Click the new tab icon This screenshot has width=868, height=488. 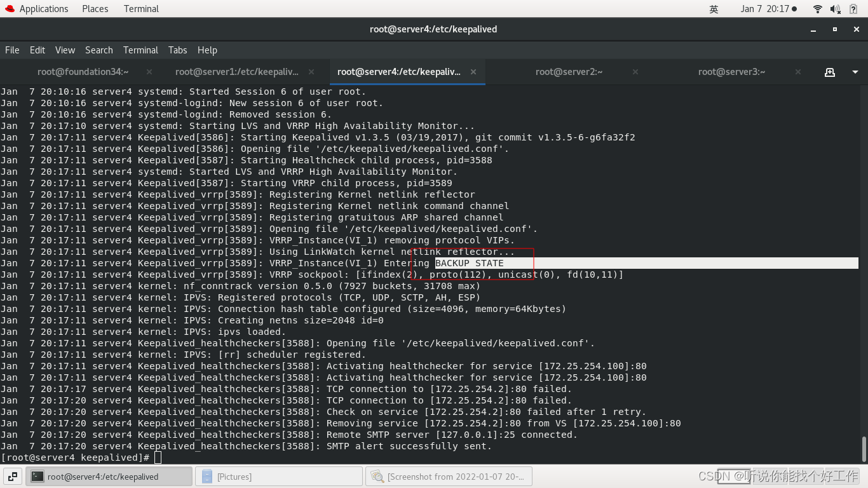(830, 72)
